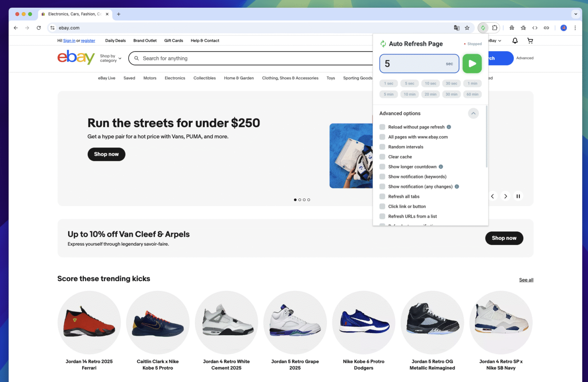Screen dimensions: 588x382
Task: Go to next carousel slide
Action: tap(505, 196)
